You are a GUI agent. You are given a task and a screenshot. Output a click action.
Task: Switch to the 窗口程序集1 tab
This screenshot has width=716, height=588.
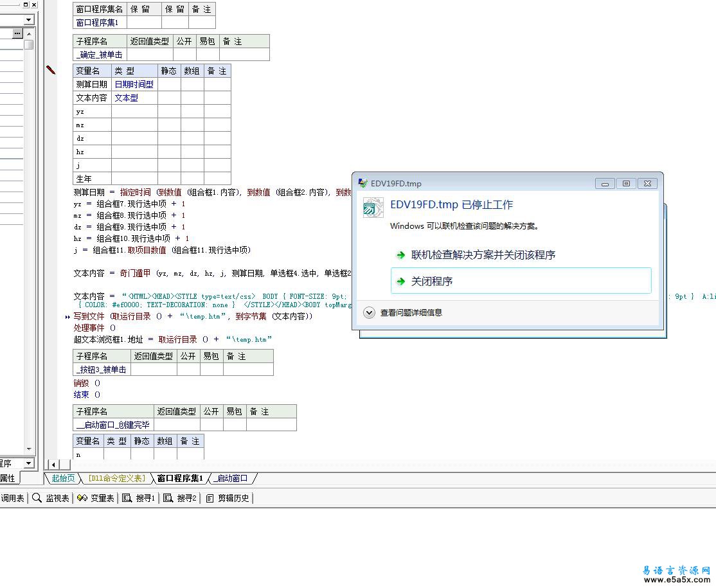pos(179,478)
